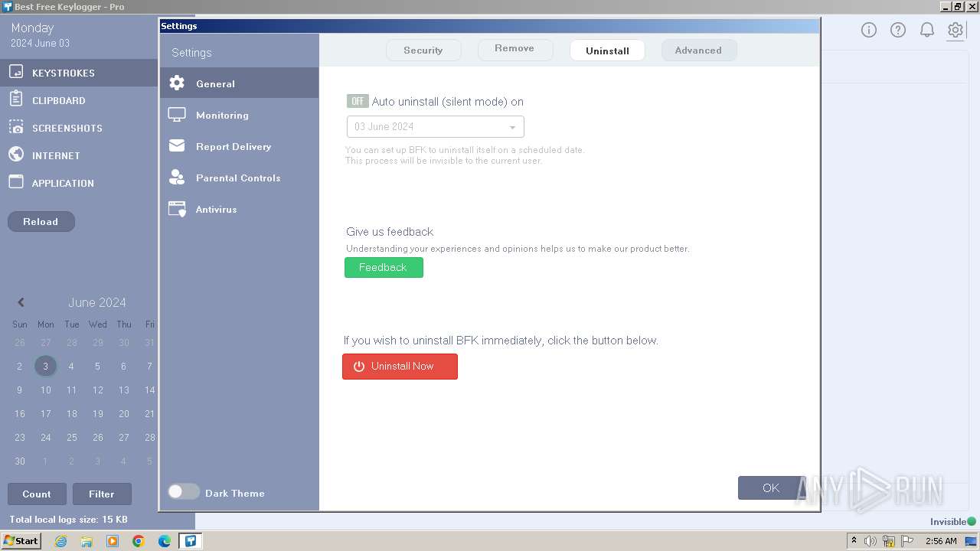Confirm settings with the OK button
980x551 pixels.
pyautogui.click(x=771, y=487)
